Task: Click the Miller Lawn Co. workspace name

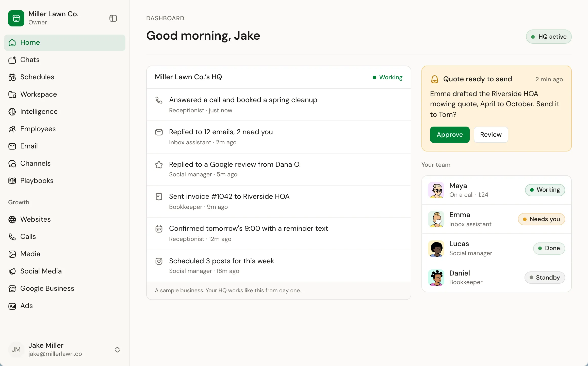Action: coord(53,14)
